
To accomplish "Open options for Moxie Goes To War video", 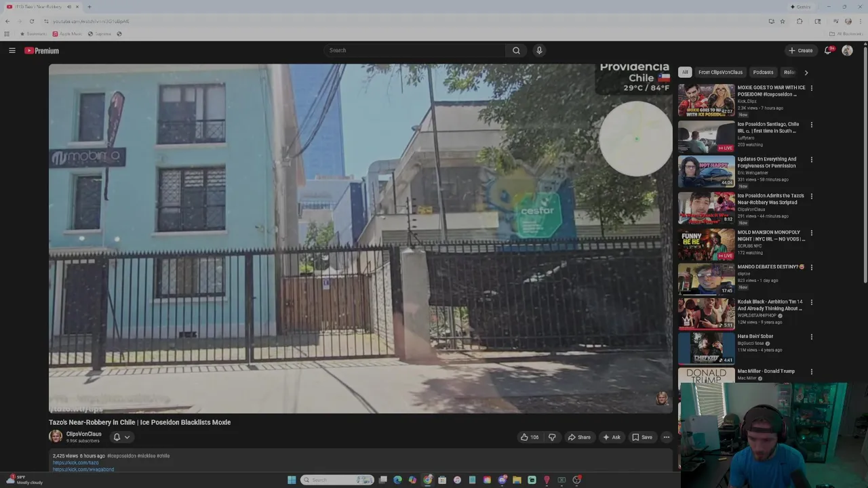I will [x=811, y=88].
